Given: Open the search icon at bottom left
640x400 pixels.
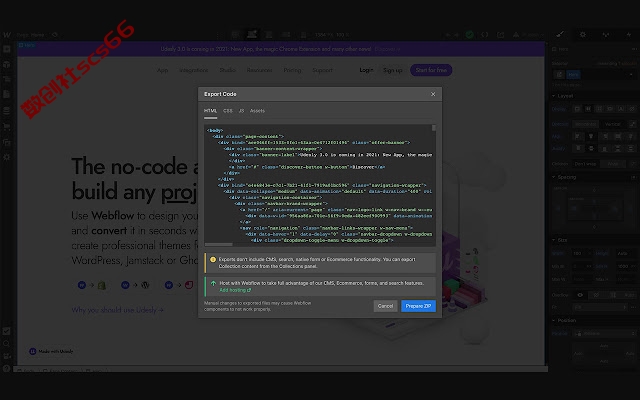Looking at the screenshot, I should click(x=7, y=344).
